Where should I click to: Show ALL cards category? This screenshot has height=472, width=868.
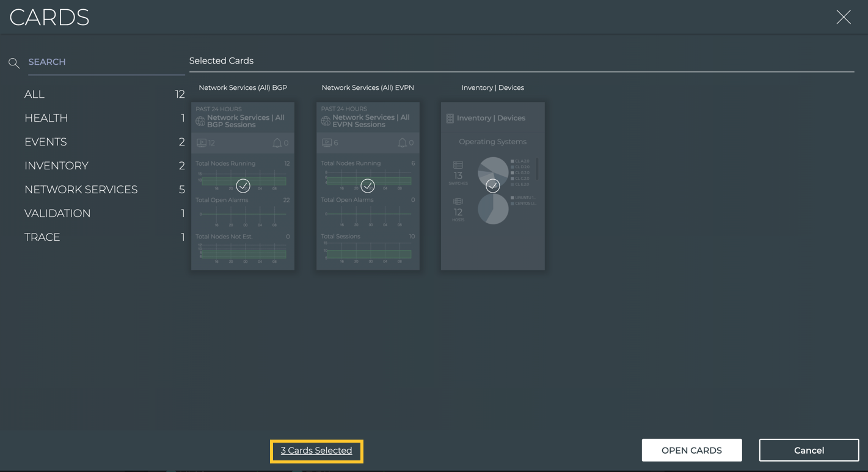pyautogui.click(x=34, y=94)
